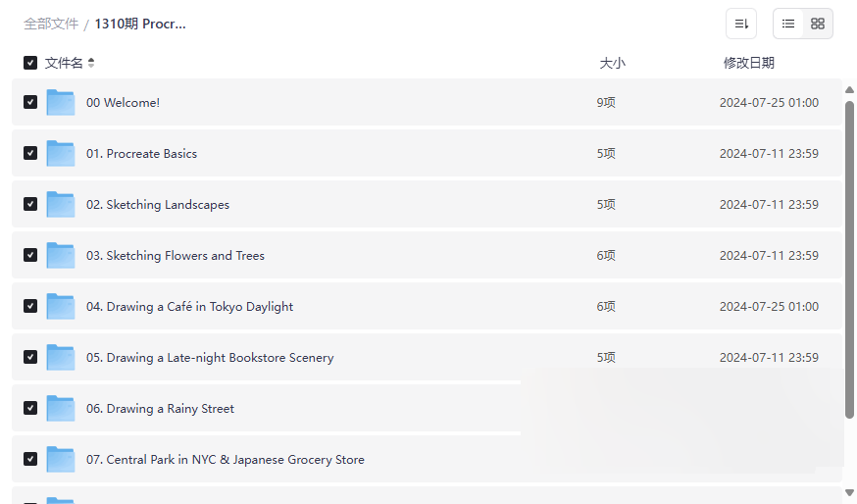
Task: Click the 06. Drawing a Rainy Street folder icon
Action: 61,408
